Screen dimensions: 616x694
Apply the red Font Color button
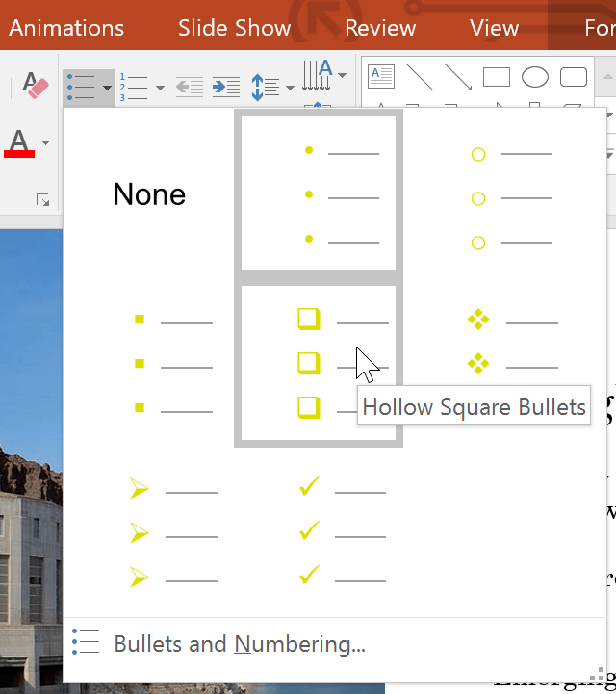[x=19, y=143]
